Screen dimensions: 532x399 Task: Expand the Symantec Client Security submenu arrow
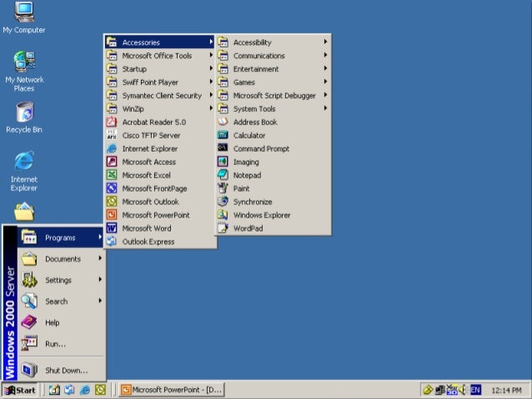(211, 95)
